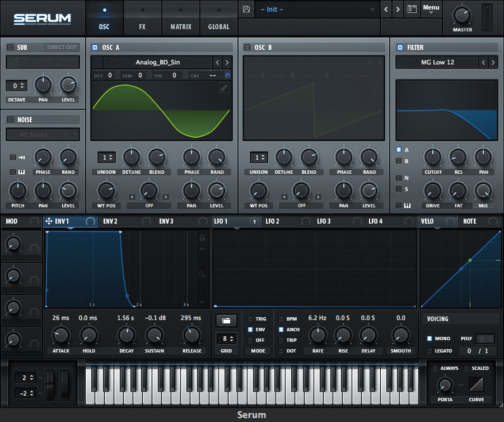Change OSC A unison voices stepper
The width and height of the screenshot is (504, 422).
tap(107, 157)
